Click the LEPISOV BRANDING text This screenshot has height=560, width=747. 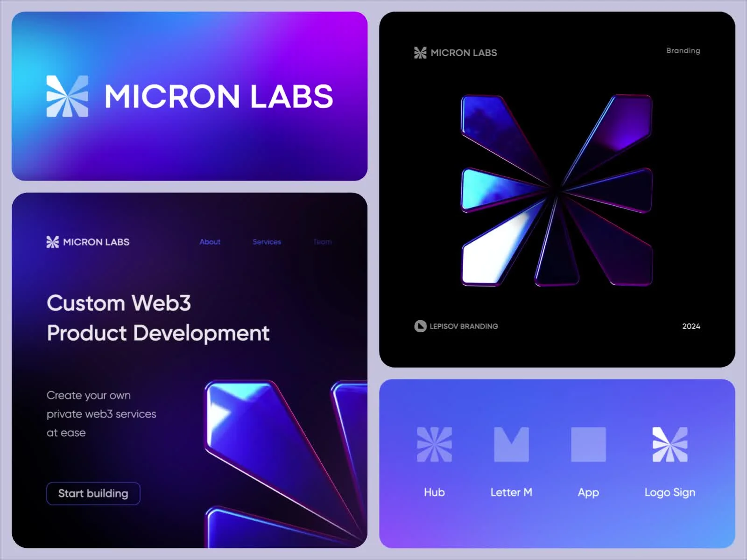pos(464,326)
